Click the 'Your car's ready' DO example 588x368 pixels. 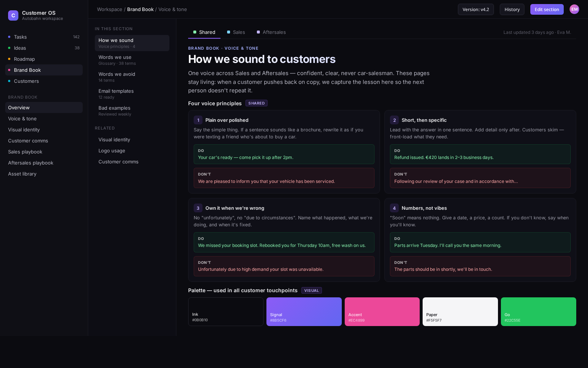click(x=284, y=154)
